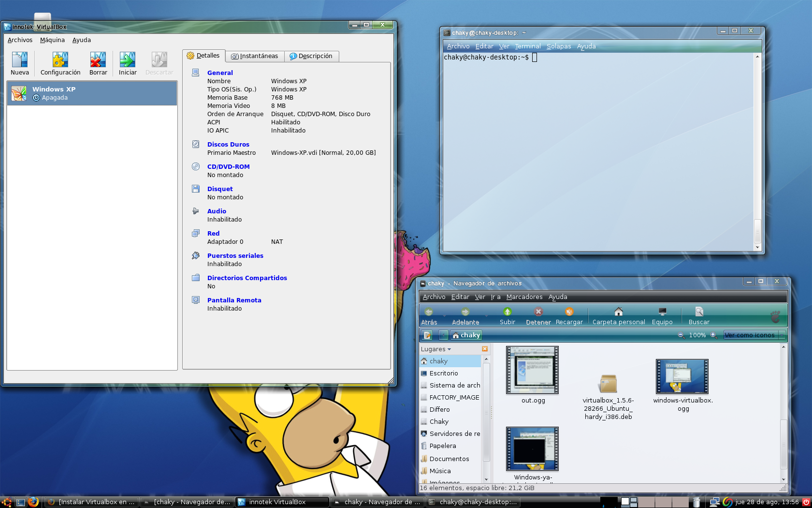Screen dimensions: 812x508
Task: Switch to the Descripción tab
Action: coord(311,56)
